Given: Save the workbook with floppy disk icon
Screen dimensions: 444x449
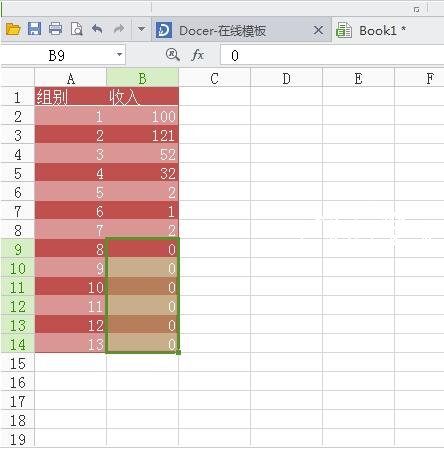Looking at the screenshot, I should (34, 29).
